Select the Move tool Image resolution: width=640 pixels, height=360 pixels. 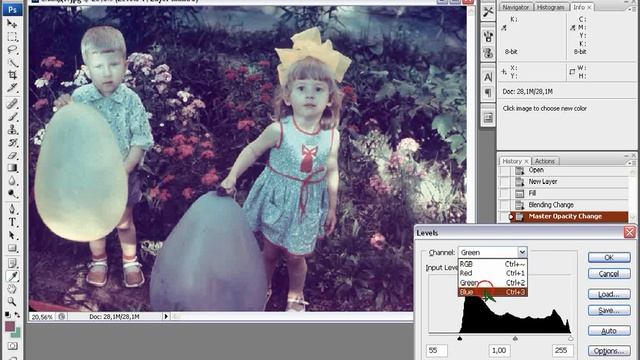[x=12, y=24]
